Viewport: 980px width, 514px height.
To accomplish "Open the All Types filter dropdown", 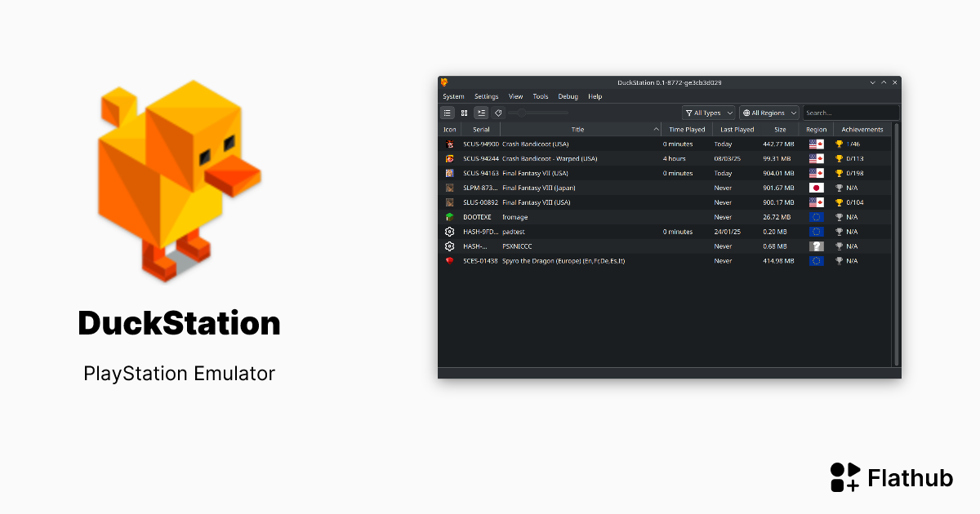I will click(x=707, y=112).
